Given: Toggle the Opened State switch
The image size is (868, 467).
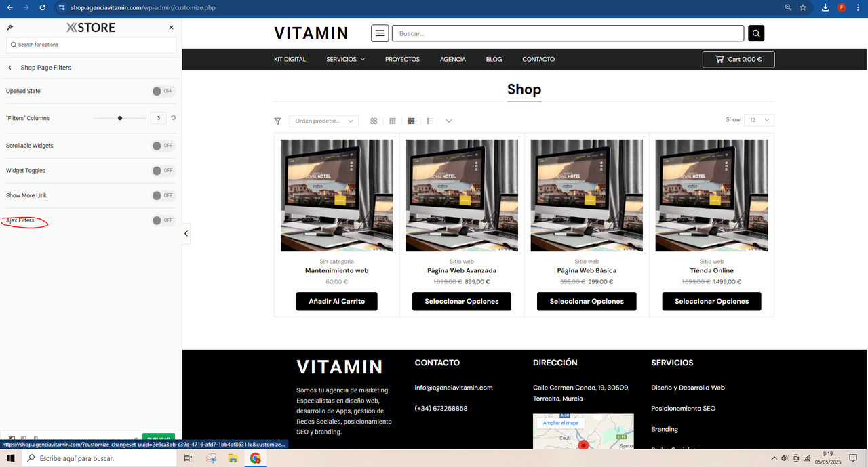Looking at the screenshot, I should [x=163, y=91].
